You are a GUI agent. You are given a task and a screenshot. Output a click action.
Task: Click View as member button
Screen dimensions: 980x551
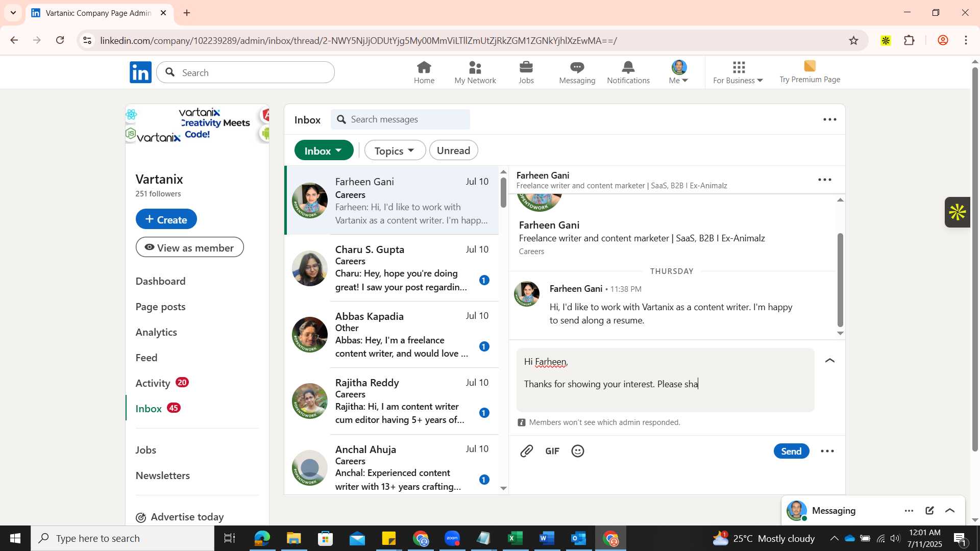tap(190, 247)
